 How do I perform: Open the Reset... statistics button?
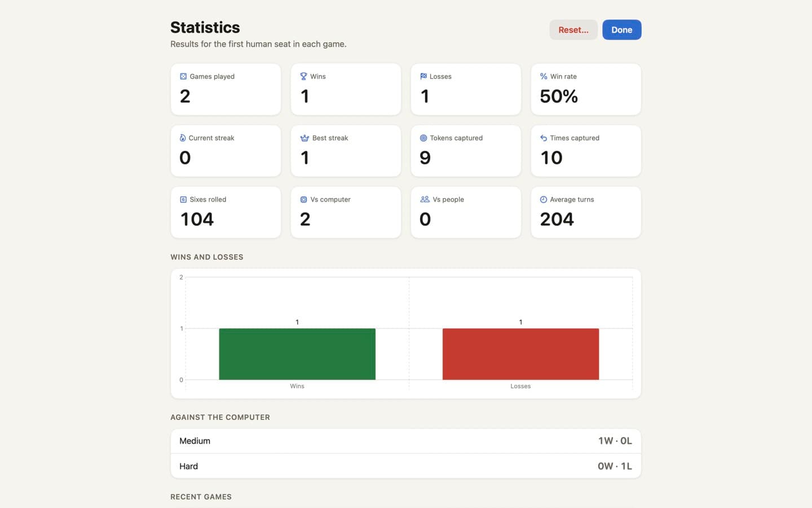573,30
